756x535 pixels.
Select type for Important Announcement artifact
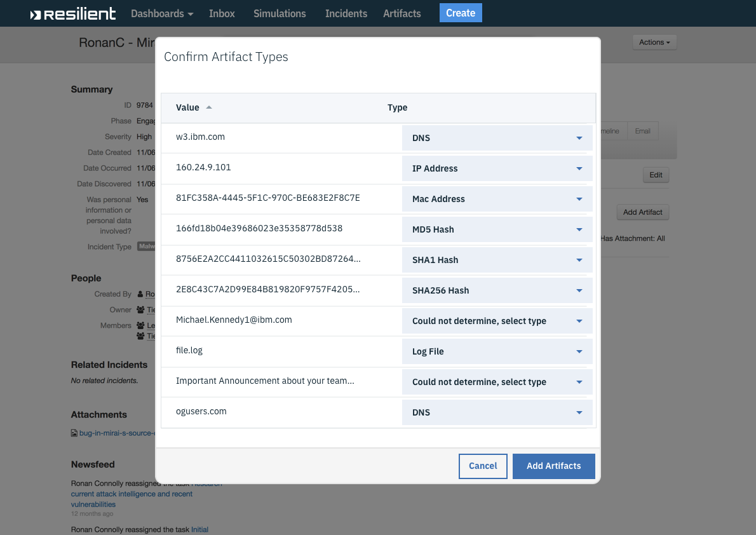click(x=497, y=382)
